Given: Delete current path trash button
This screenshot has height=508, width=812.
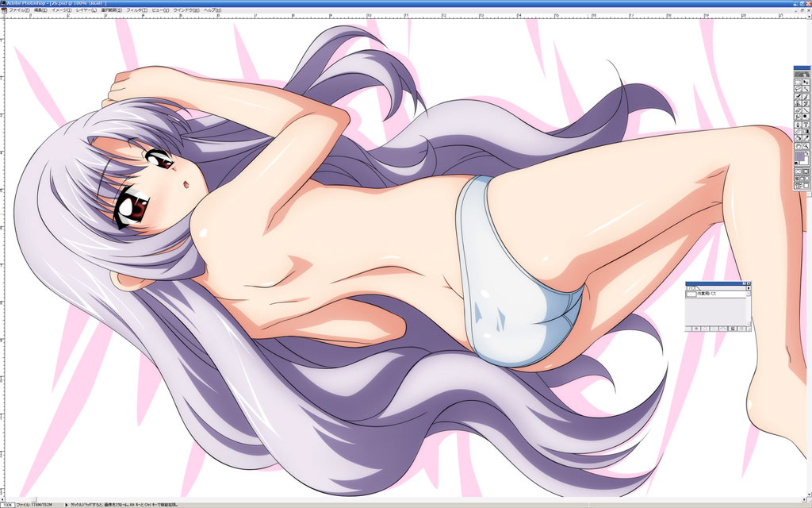Looking at the screenshot, I should click(x=741, y=329).
